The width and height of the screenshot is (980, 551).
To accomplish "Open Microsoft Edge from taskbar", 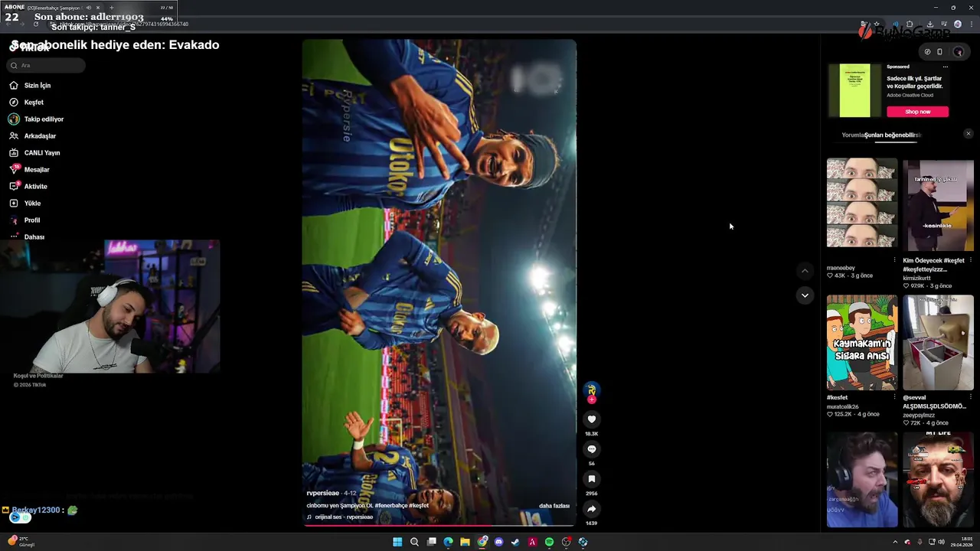I will pos(448,542).
